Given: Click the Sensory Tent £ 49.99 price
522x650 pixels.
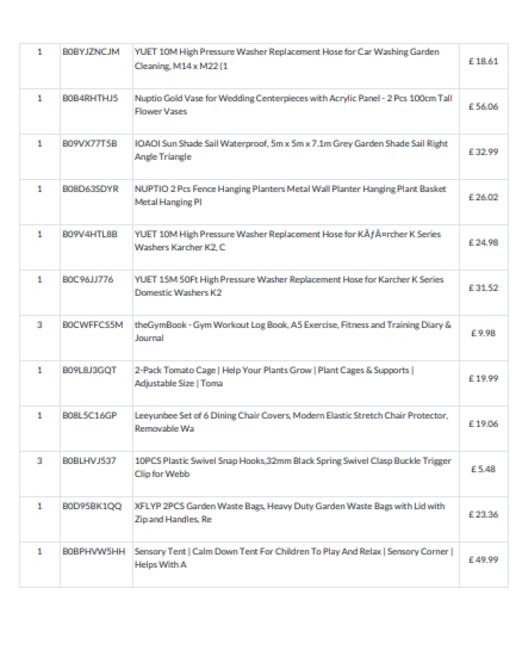Looking at the screenshot, I should 483,560.
